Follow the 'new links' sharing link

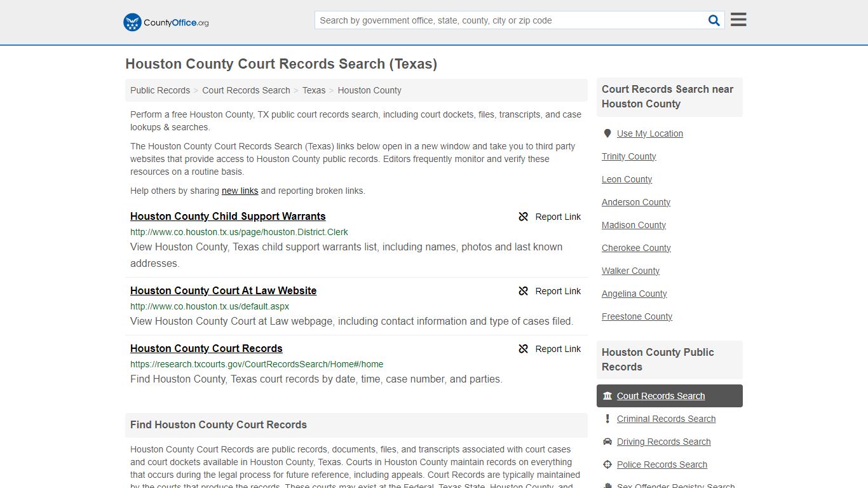click(240, 191)
